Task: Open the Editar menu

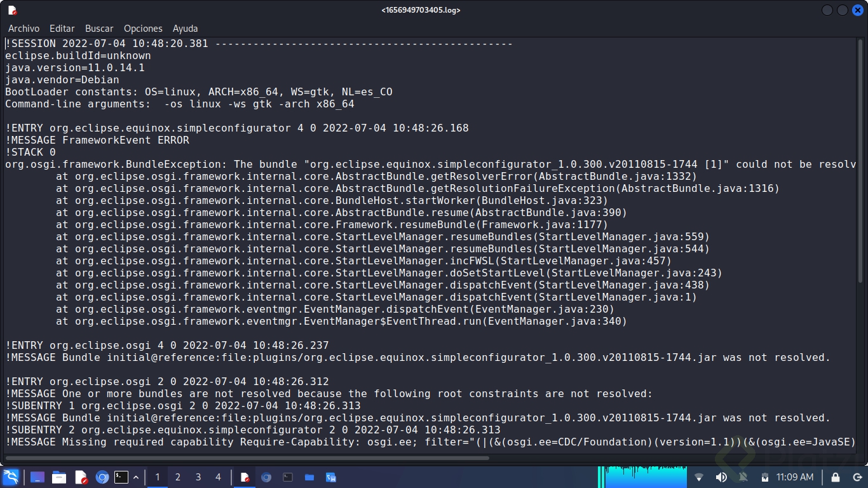Action: point(62,28)
